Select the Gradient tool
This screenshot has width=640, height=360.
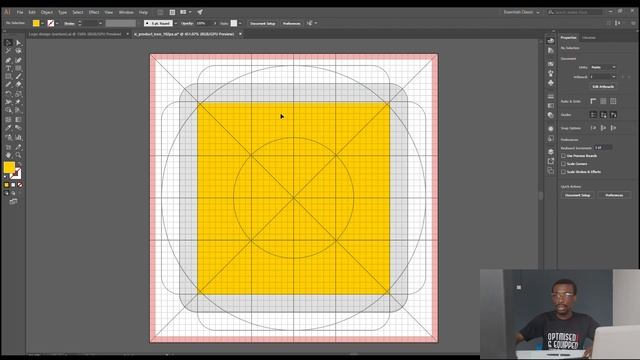[x=18, y=120]
